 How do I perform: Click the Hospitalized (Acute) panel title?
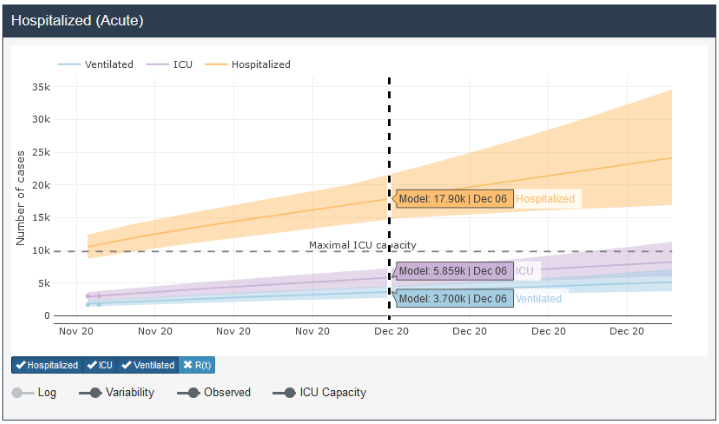77,20
